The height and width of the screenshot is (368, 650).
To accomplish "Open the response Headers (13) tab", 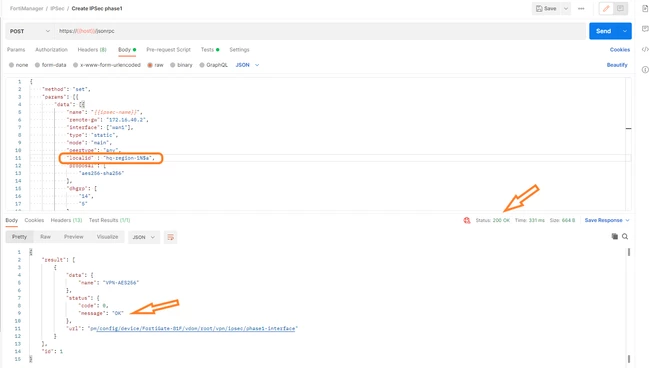I will pyautogui.click(x=66, y=220).
